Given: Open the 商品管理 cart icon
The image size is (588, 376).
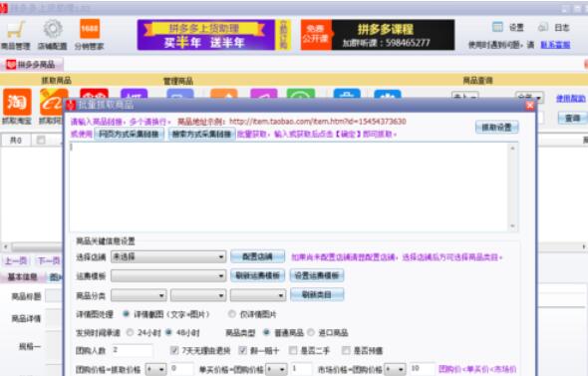Looking at the screenshot, I should [x=16, y=35].
